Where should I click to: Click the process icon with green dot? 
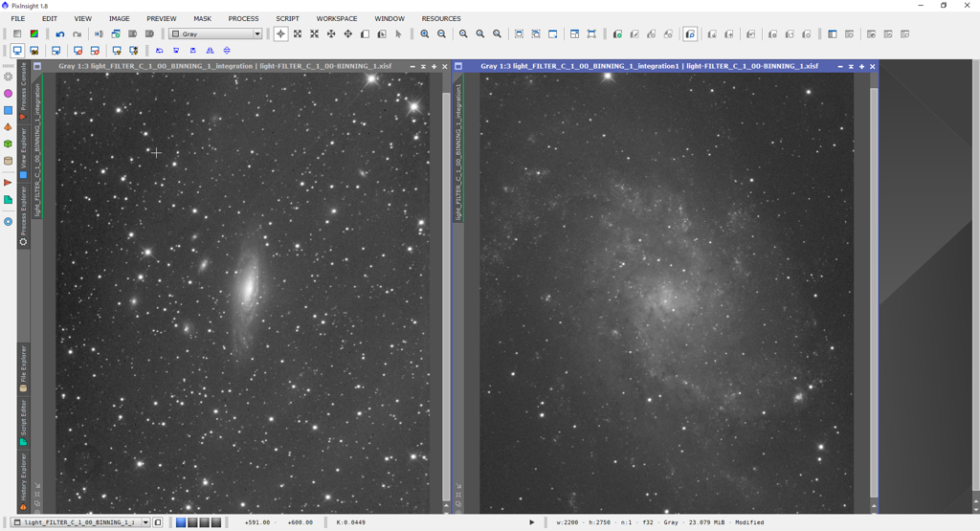point(617,34)
